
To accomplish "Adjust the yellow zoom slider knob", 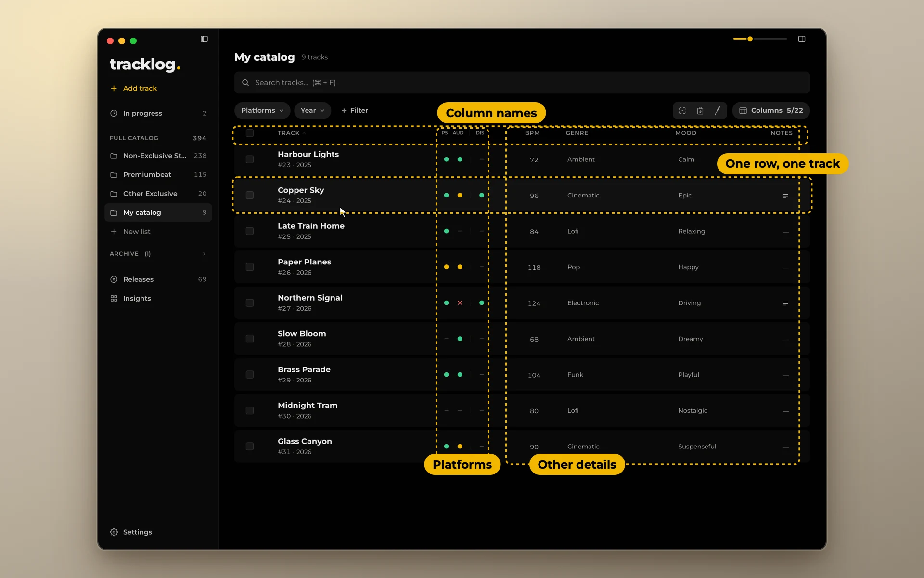I will tap(750, 39).
